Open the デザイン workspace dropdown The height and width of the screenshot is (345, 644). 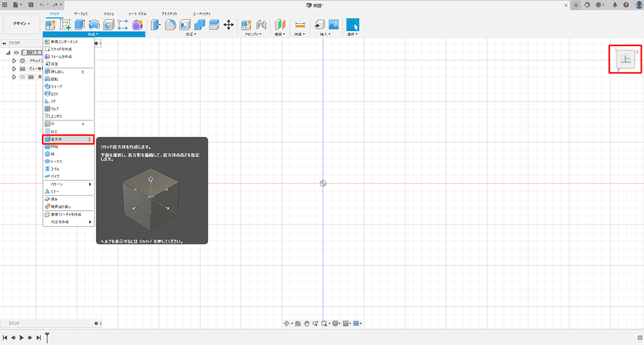[21, 24]
